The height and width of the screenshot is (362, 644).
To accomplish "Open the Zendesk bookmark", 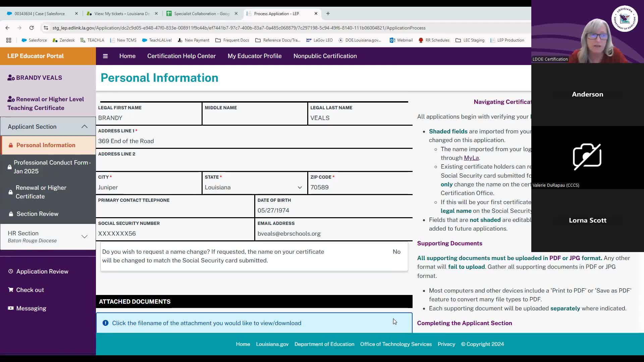I will (x=63, y=40).
